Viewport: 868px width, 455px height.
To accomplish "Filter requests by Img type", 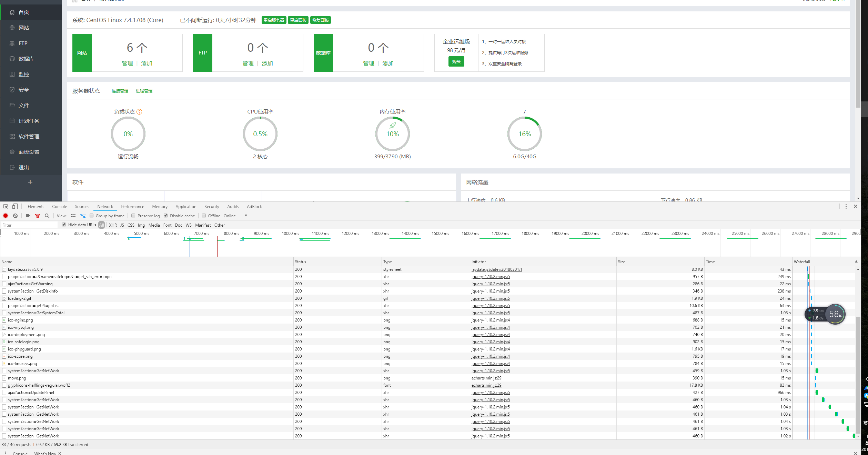I will click(x=141, y=225).
